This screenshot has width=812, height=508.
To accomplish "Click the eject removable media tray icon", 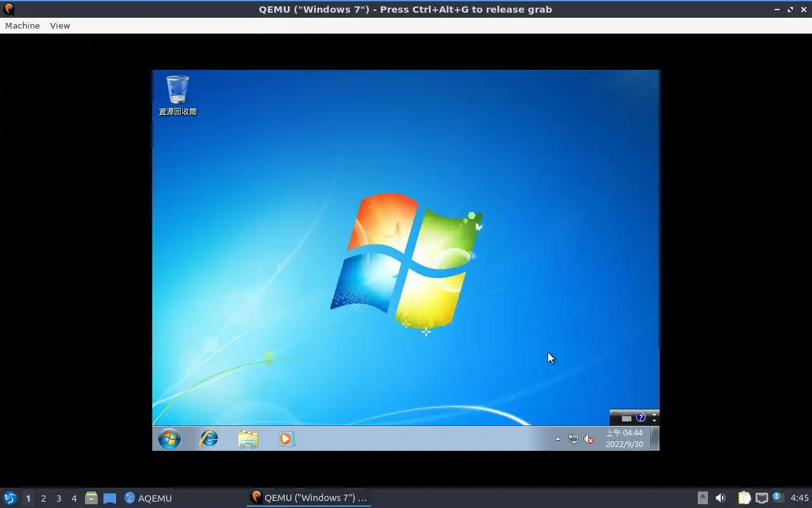I will point(702,498).
